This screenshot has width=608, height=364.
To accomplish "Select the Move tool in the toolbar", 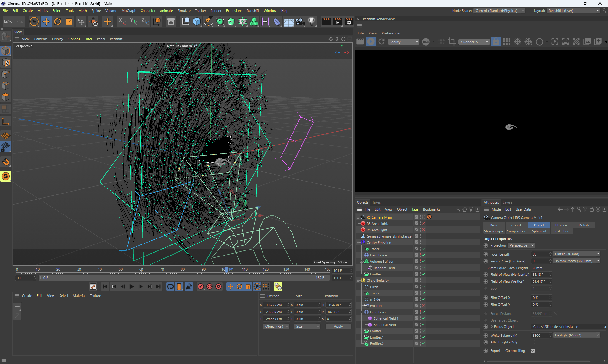I will 46,22.
